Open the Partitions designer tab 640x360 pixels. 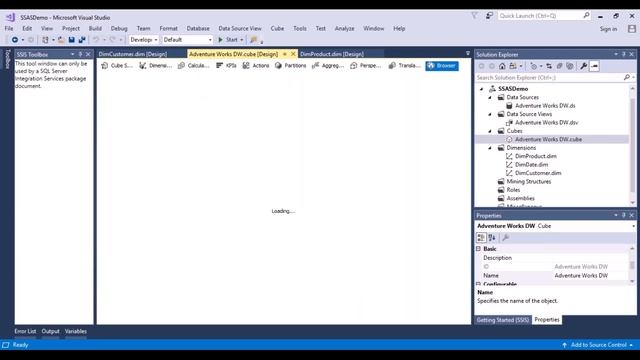(x=290, y=65)
